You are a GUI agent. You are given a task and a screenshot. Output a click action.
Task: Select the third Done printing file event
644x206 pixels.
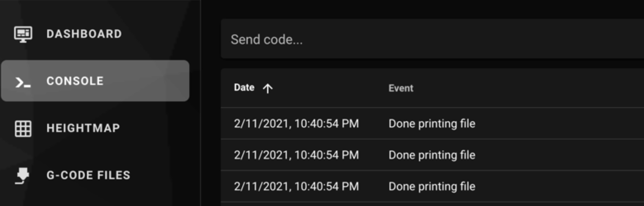432,186
